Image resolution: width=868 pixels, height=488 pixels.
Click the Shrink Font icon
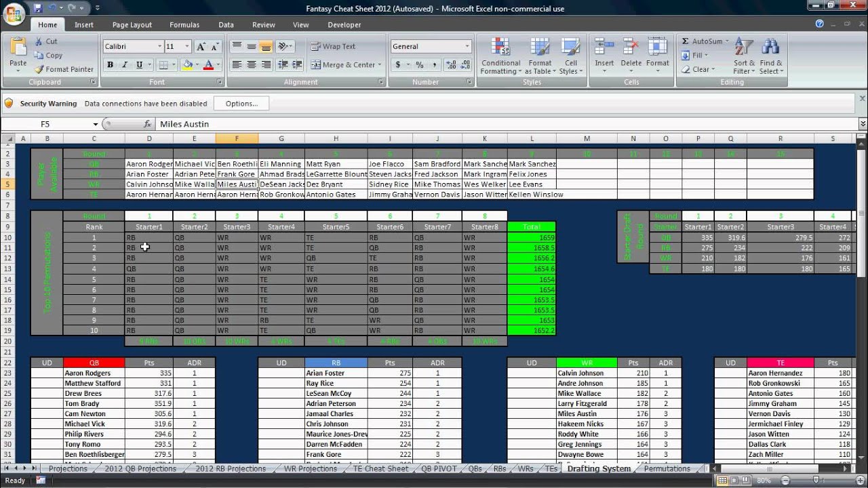click(214, 47)
